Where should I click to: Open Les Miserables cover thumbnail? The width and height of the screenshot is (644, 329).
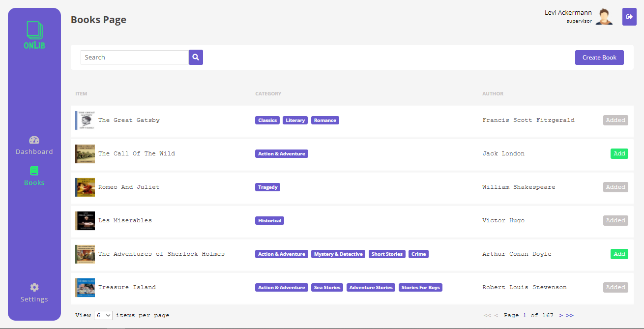point(85,220)
